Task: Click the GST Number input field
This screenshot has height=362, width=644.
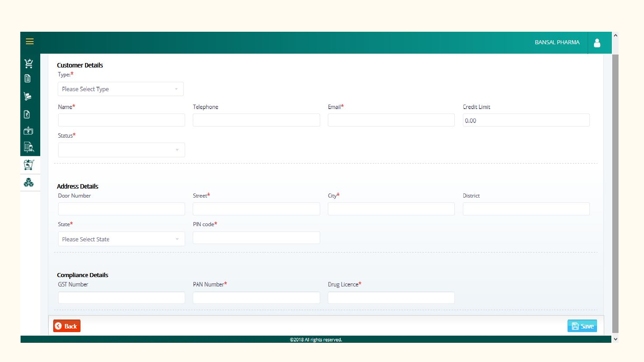Action: coord(122,298)
